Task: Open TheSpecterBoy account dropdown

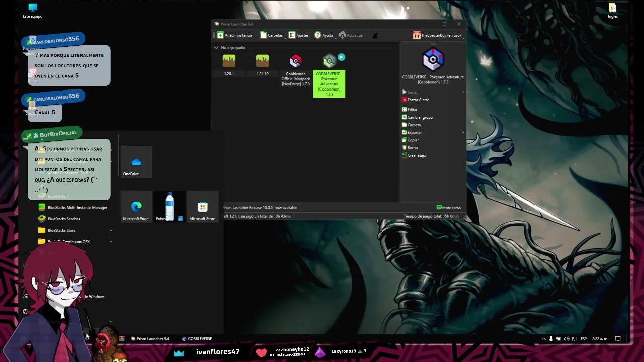Action: pos(438,35)
